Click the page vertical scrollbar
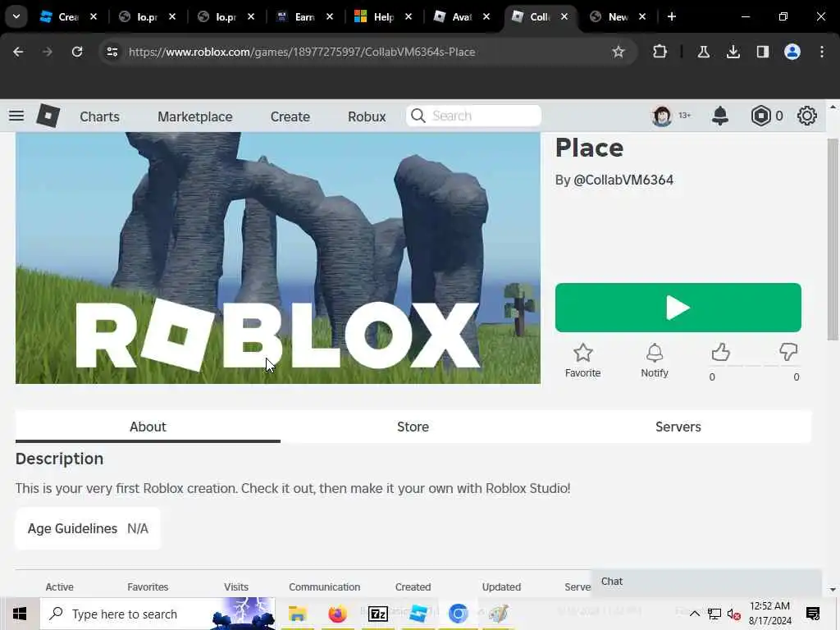840x630 pixels. [x=832, y=239]
